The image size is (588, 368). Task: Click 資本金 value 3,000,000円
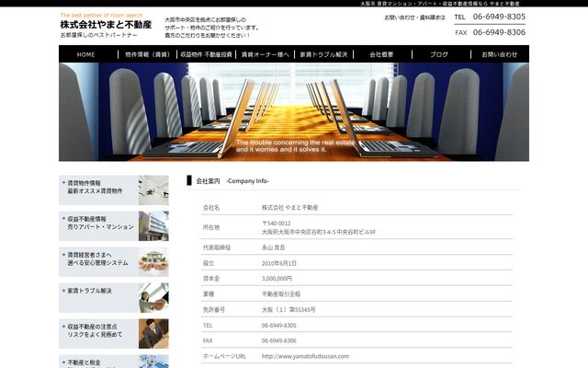[x=277, y=279]
